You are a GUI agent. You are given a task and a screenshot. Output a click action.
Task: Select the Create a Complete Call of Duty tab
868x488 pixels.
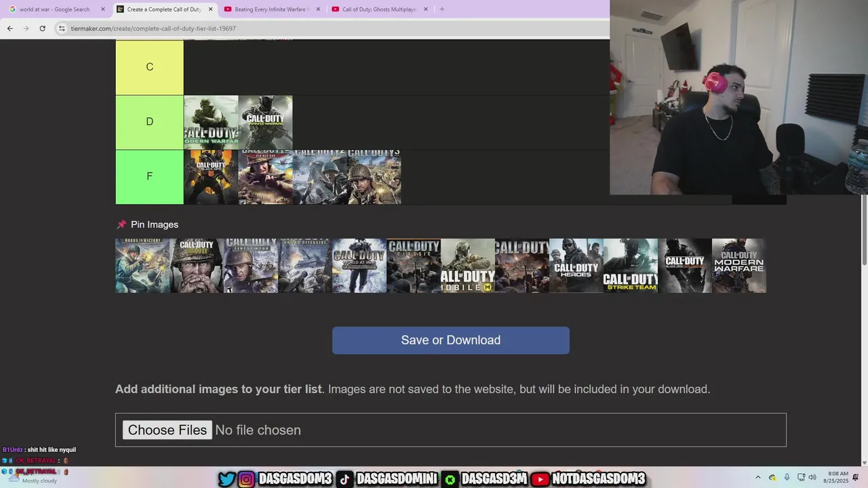tap(165, 9)
